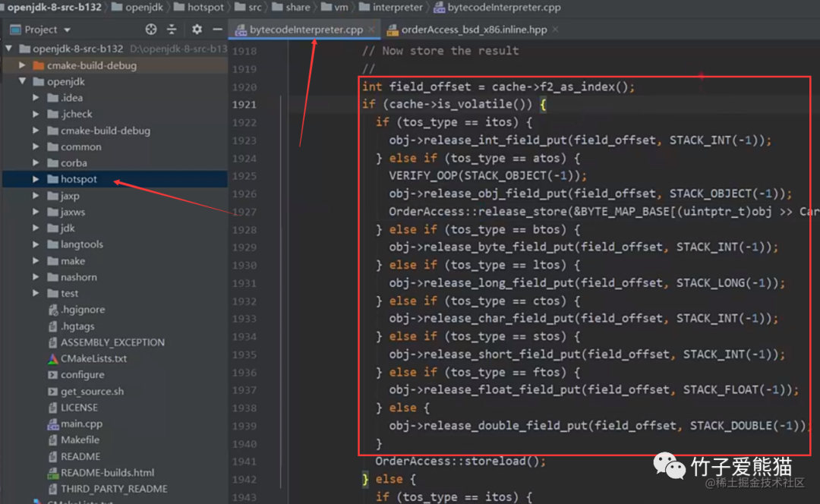820x504 pixels.
Task: Click the main.cpp file icon
Action: click(x=53, y=424)
